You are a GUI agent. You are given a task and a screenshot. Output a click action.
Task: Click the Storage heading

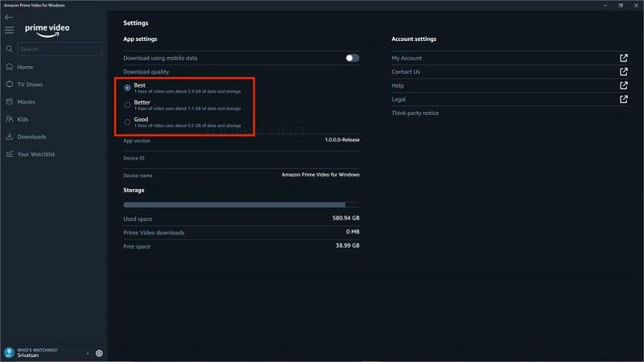[x=134, y=190]
